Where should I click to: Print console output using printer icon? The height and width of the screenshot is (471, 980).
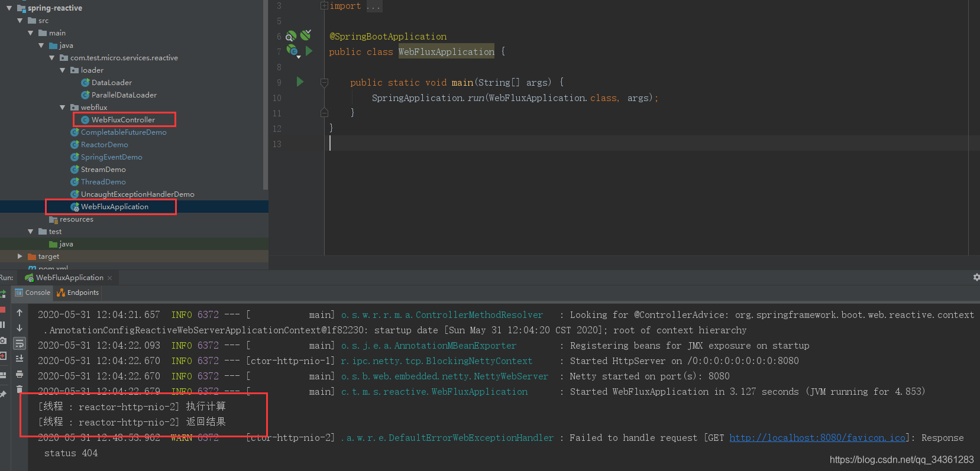coord(20,374)
